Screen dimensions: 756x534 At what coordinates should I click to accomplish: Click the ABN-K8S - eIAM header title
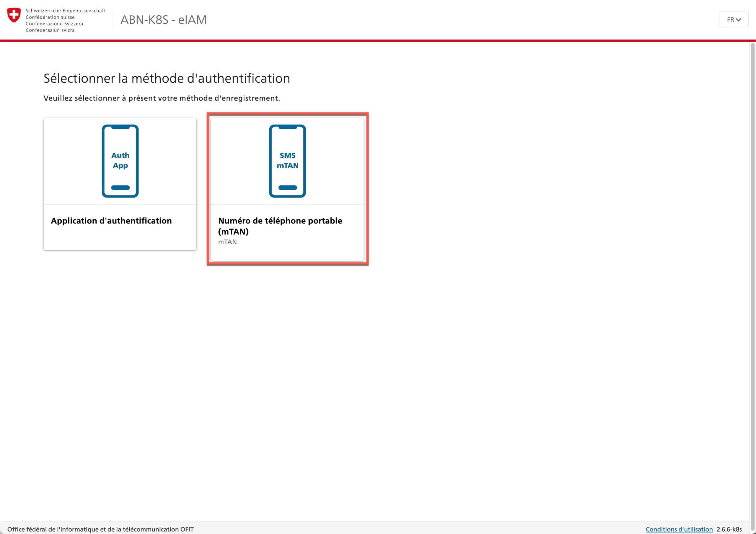point(163,20)
